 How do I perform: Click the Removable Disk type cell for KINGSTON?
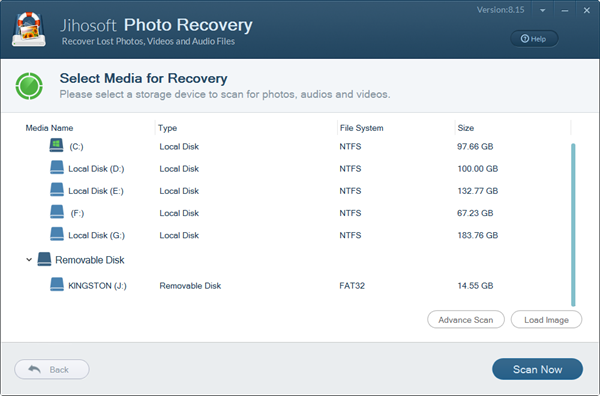point(190,286)
